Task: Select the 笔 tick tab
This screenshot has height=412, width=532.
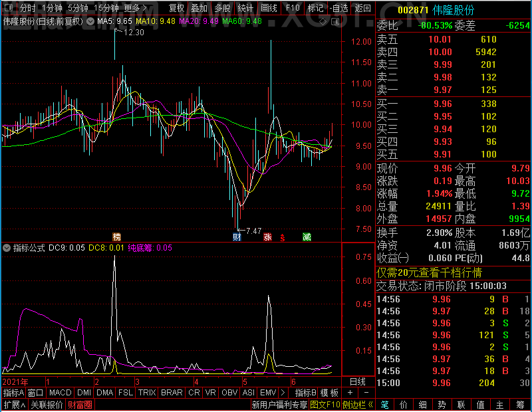Action: [x=384, y=405]
